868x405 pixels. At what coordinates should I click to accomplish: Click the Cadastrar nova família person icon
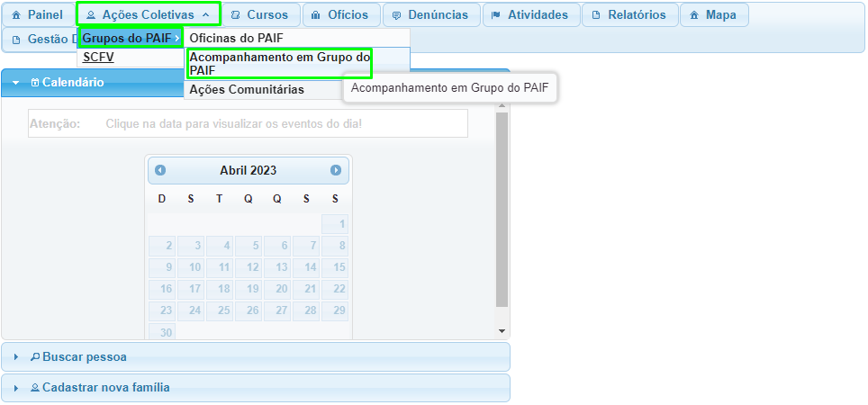pyautogui.click(x=35, y=388)
